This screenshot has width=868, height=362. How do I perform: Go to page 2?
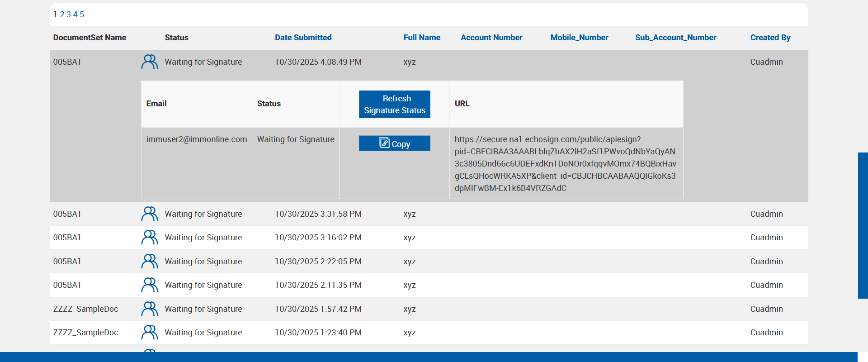point(62,14)
